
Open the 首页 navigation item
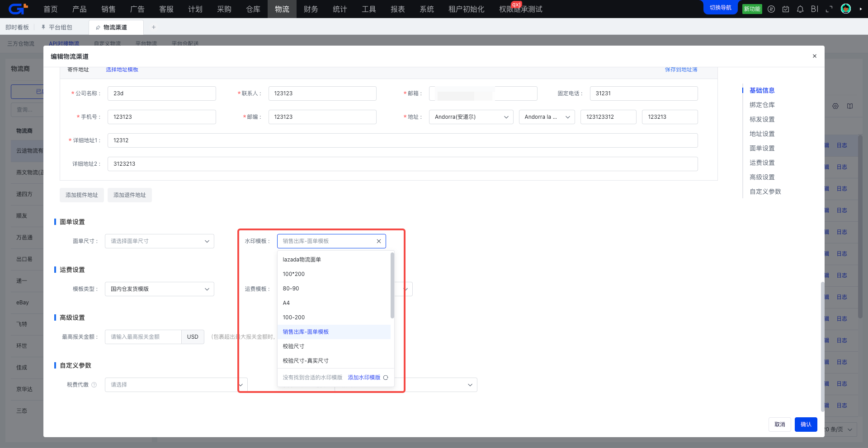pos(51,9)
